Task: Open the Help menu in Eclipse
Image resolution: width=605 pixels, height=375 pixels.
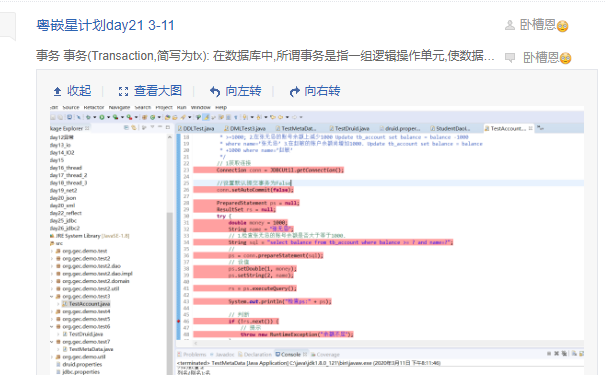Action: point(221,107)
